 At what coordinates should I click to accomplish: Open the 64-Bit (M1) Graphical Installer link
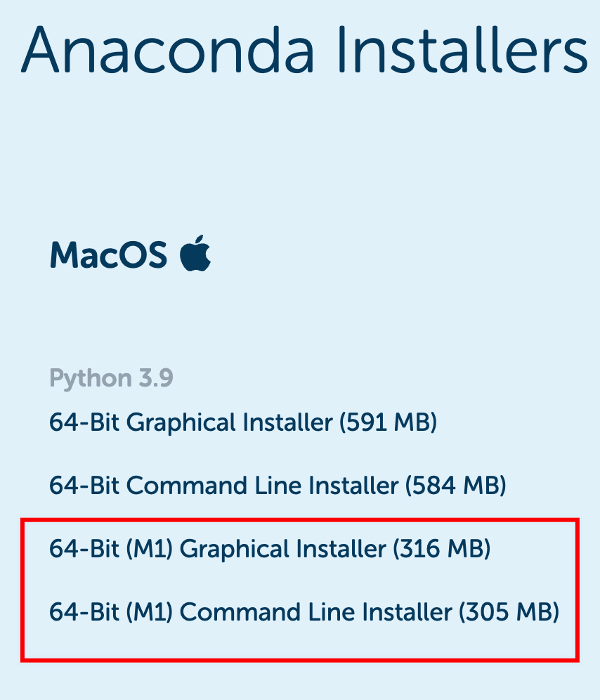(270, 549)
